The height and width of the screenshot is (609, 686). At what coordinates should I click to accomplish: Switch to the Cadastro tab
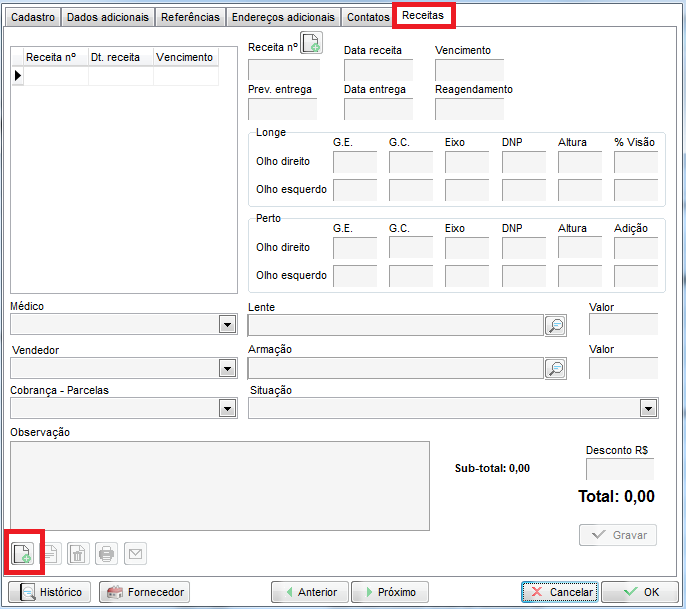[33, 17]
